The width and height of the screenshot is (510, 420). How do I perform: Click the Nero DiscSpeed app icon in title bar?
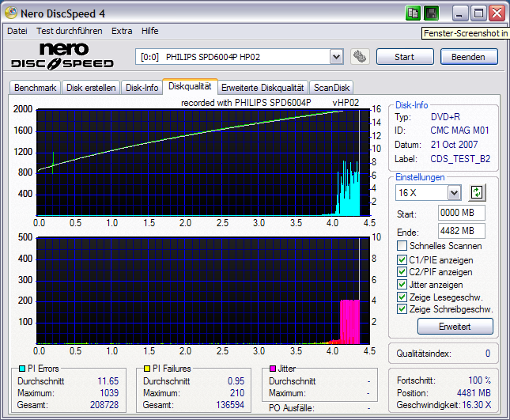(11, 13)
